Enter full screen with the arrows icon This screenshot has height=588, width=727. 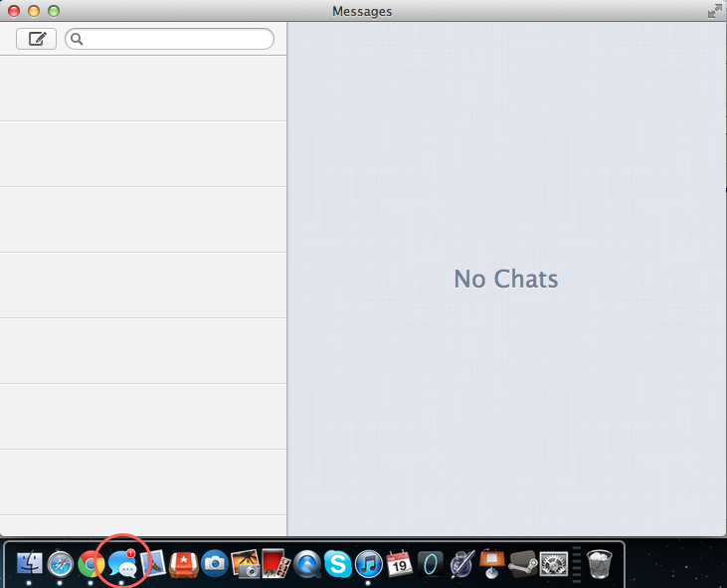point(714,11)
